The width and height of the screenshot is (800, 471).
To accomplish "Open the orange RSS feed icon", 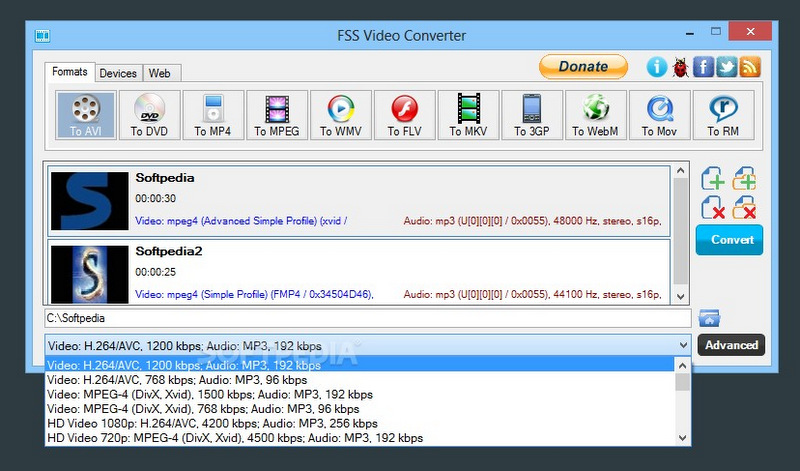I will pyautogui.click(x=750, y=67).
